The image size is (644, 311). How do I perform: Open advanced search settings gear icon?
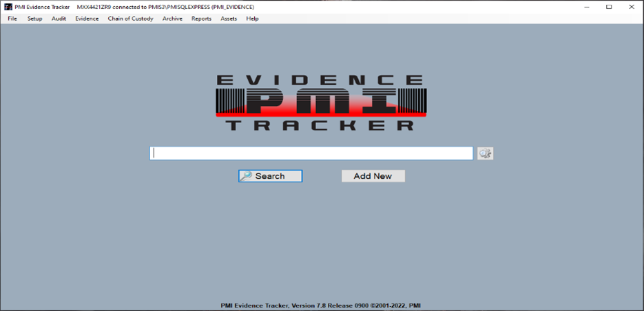[485, 153]
